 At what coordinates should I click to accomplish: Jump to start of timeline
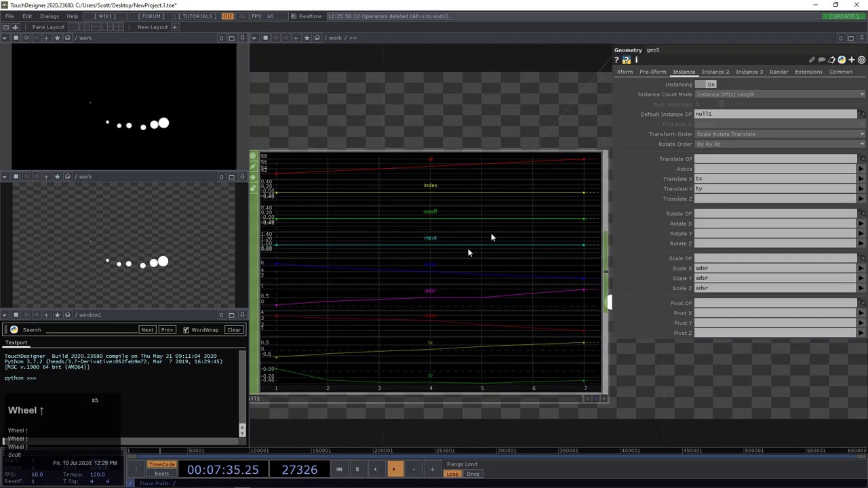click(339, 469)
